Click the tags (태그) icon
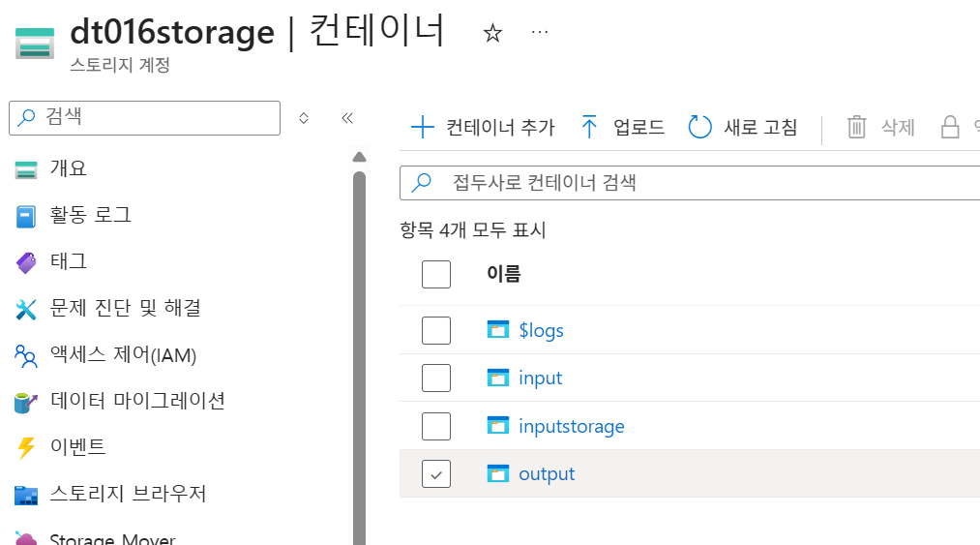The width and height of the screenshot is (980, 545). 26,262
